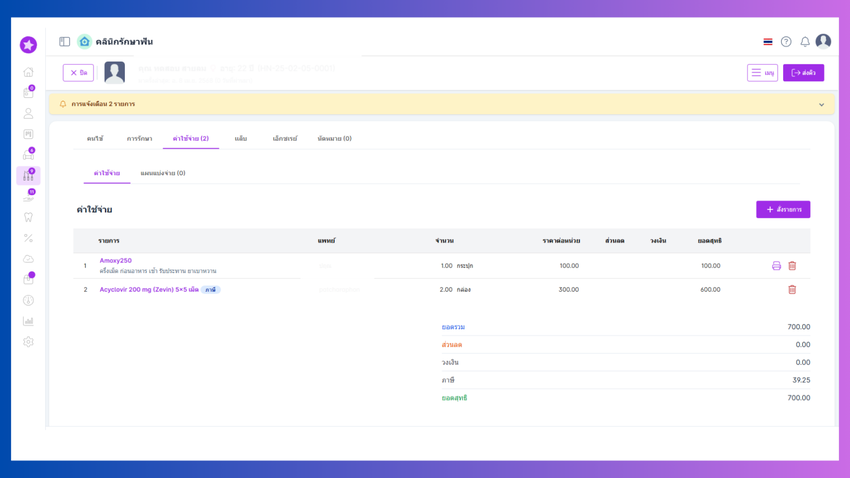The height and width of the screenshot is (478, 850).
Task: Open the home icon in sidebar
Action: (28, 72)
